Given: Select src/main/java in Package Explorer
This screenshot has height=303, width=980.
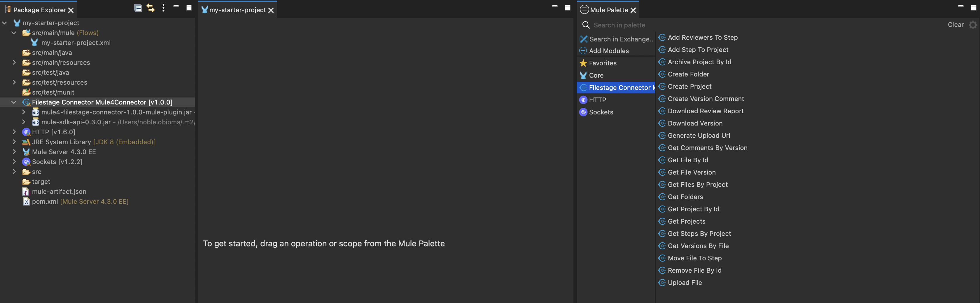Looking at the screenshot, I should click(52, 53).
